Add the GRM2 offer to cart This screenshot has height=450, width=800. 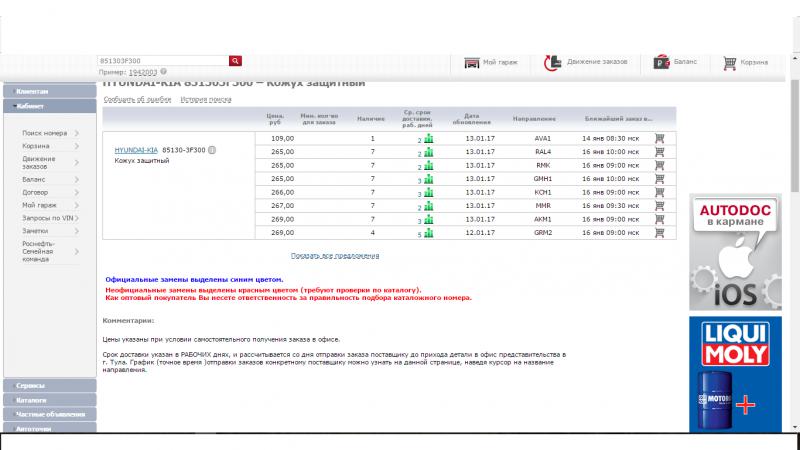click(x=660, y=233)
